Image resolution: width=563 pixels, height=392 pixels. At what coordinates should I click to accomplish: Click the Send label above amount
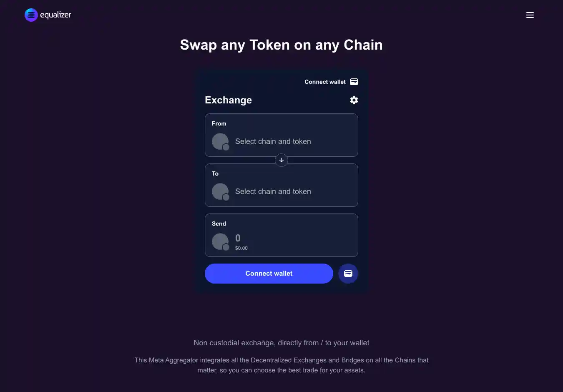pos(219,224)
